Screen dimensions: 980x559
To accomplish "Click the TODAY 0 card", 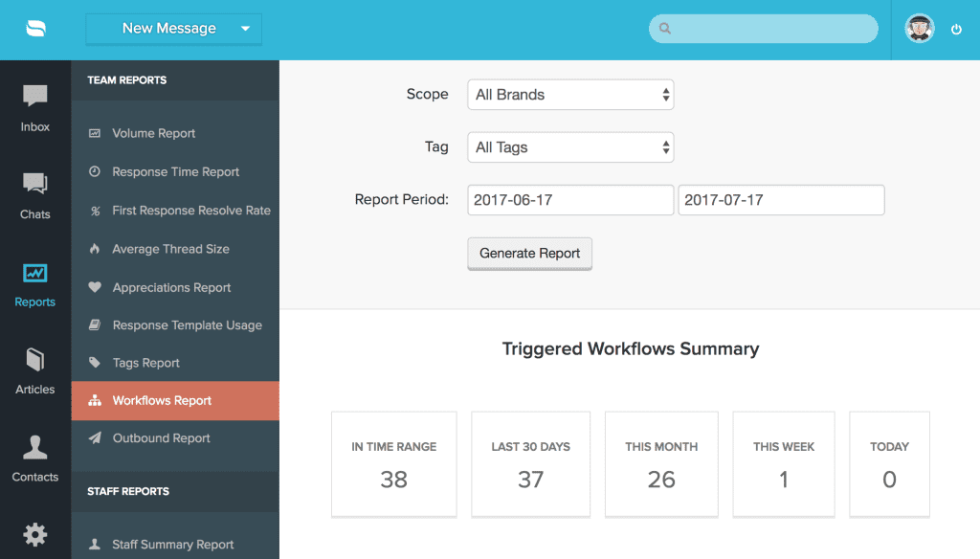I will 889,464.
